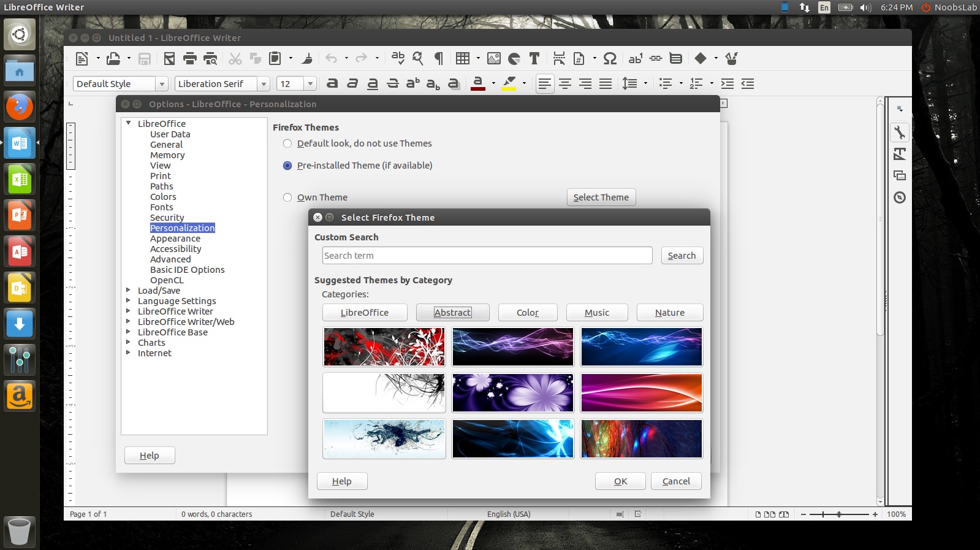Choose the Nature theme category
The height and width of the screenshot is (550, 980).
pyautogui.click(x=670, y=313)
